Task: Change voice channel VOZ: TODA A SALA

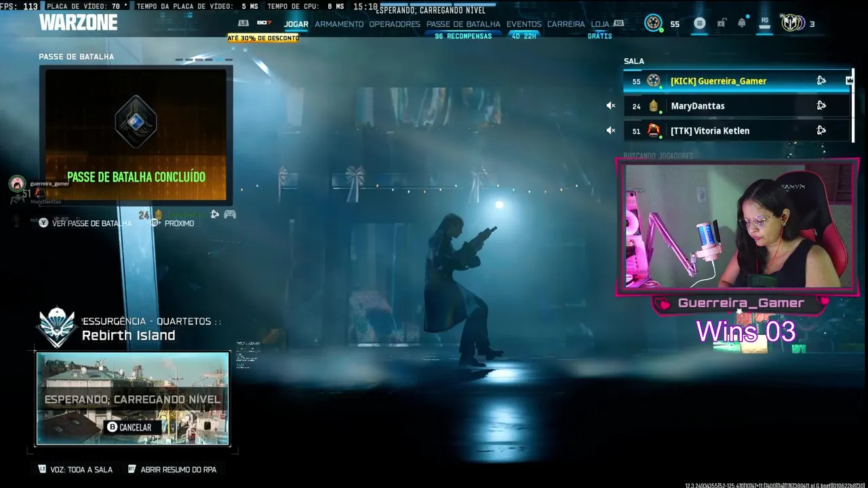Action: click(x=75, y=469)
